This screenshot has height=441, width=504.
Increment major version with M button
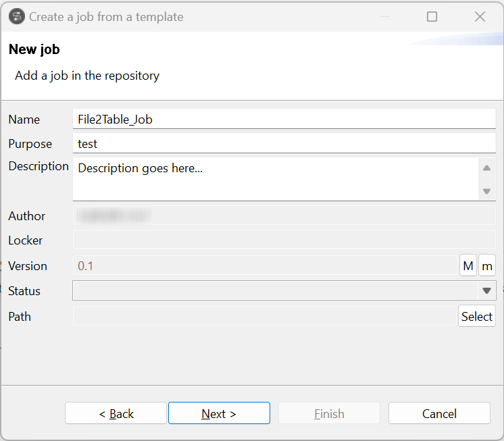(x=468, y=265)
